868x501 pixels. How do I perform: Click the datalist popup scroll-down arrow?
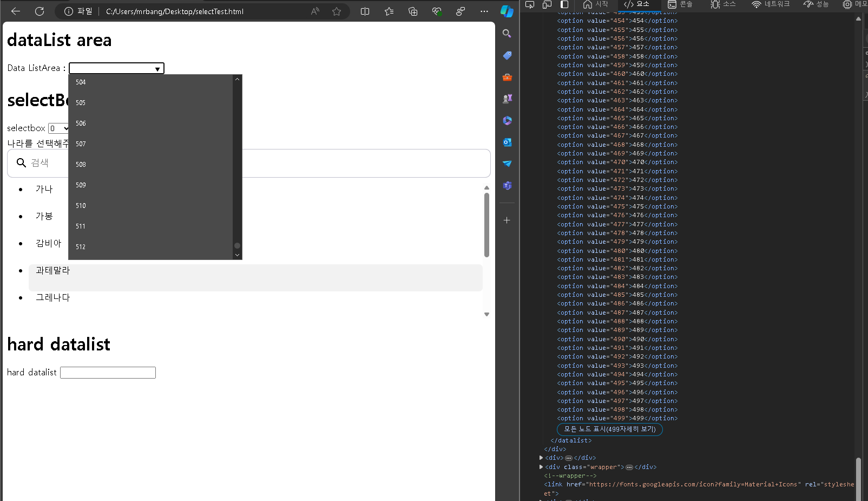click(237, 255)
